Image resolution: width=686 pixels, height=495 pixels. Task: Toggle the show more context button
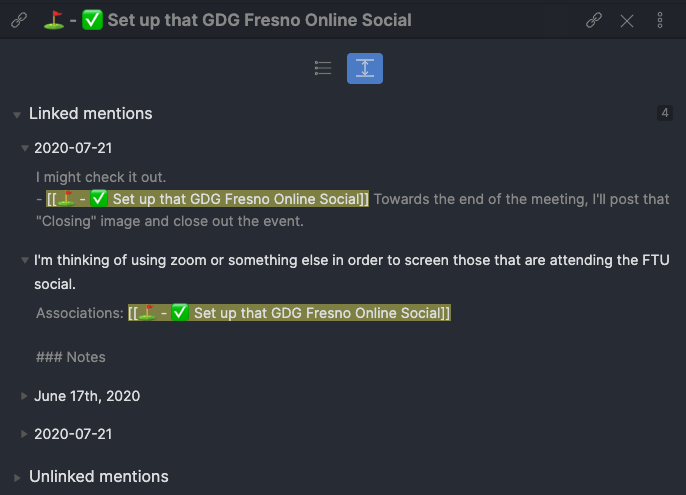[365, 68]
